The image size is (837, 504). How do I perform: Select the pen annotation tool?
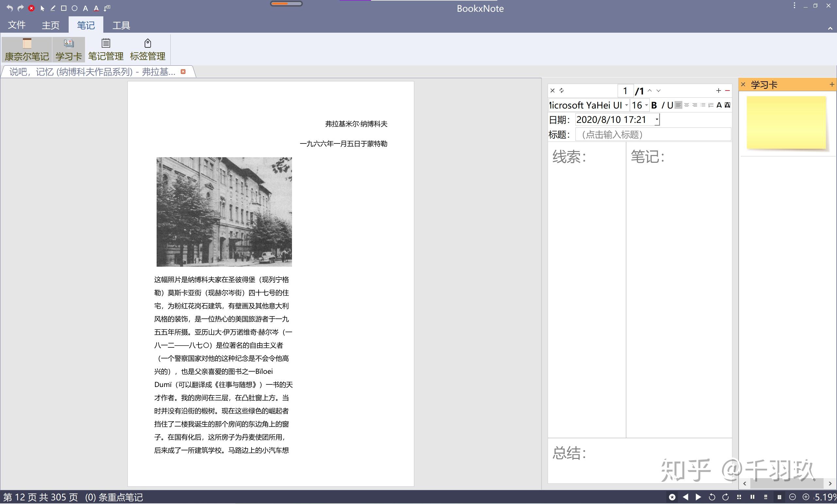(53, 8)
